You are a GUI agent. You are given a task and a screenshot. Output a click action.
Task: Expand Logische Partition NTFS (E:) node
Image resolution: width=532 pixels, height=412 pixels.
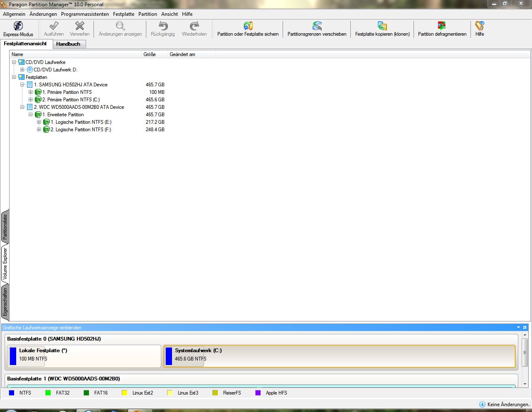(x=39, y=122)
